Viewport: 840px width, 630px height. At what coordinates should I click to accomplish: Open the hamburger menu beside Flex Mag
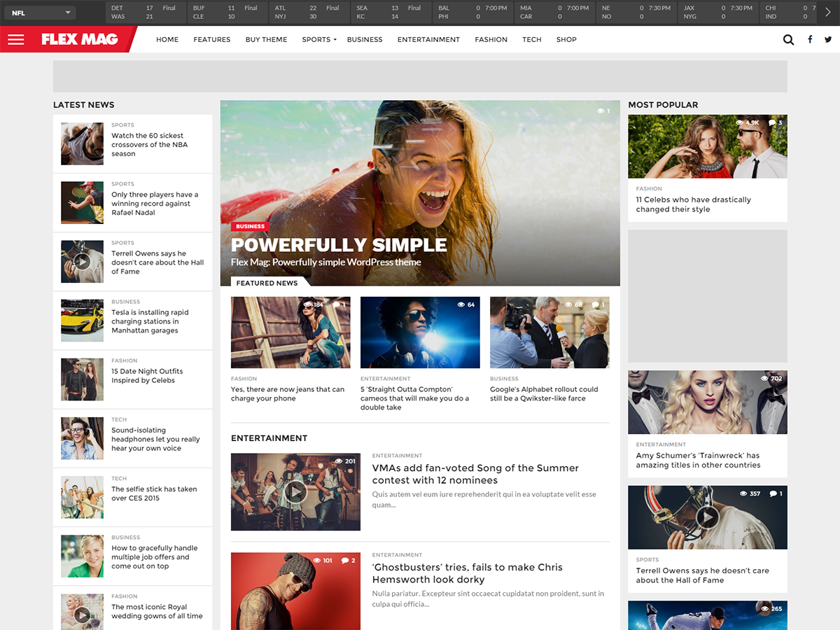[x=15, y=40]
